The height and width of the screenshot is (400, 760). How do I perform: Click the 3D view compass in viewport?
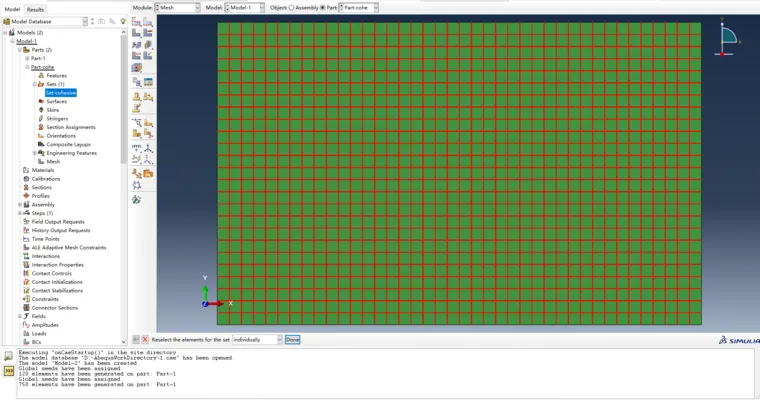click(x=726, y=38)
